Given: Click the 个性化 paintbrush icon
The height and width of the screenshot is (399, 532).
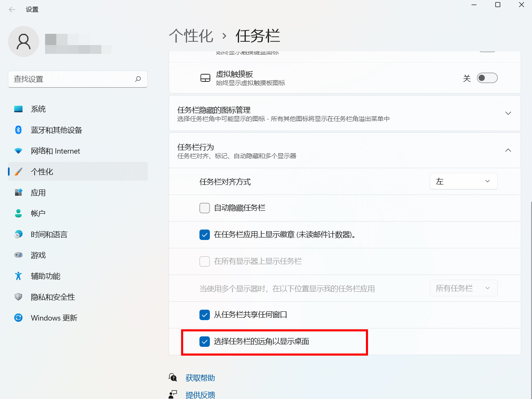Looking at the screenshot, I should (18, 172).
